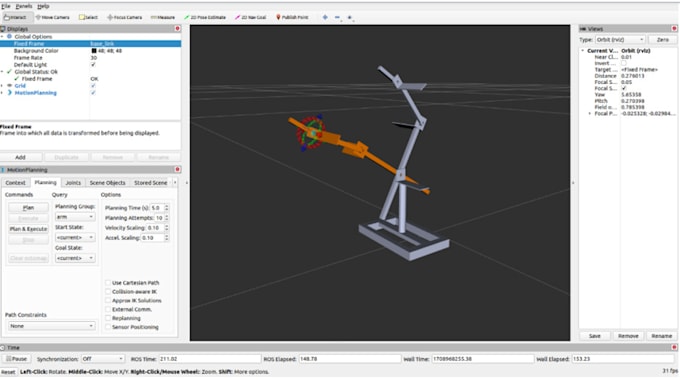This screenshot has height=380, width=680.
Task: Switch to the Stored Scenes tab
Action: [x=150, y=183]
